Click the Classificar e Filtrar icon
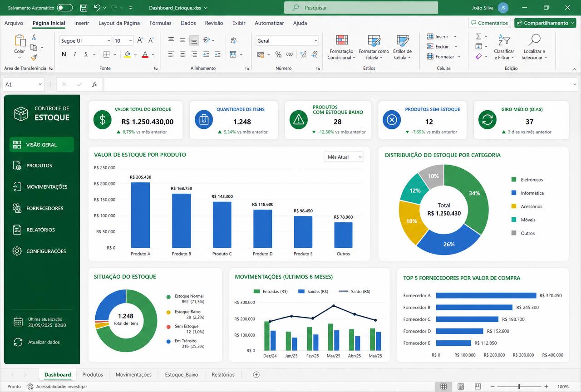Image resolution: width=581 pixels, height=392 pixels. 504,41
